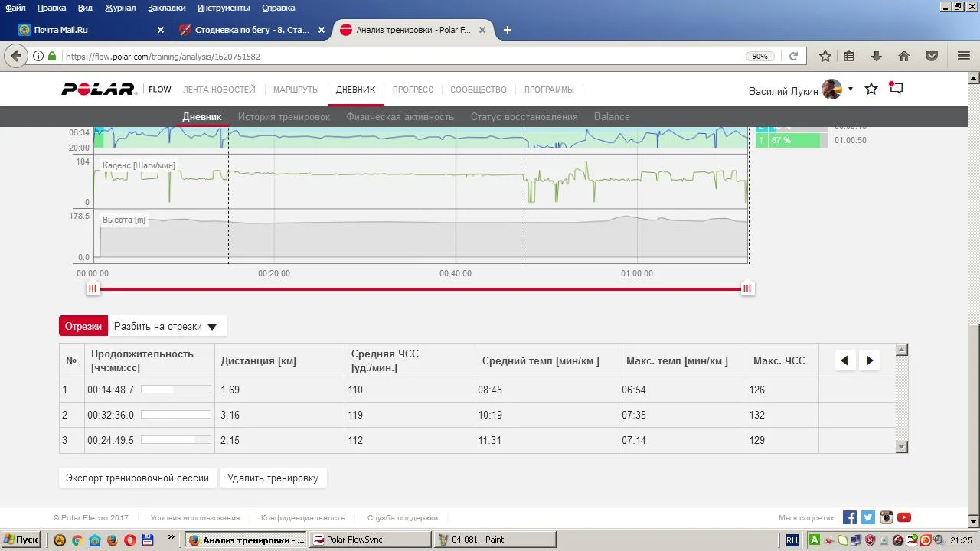
Task: Open user profile dropdown arrow
Action: pos(850,90)
